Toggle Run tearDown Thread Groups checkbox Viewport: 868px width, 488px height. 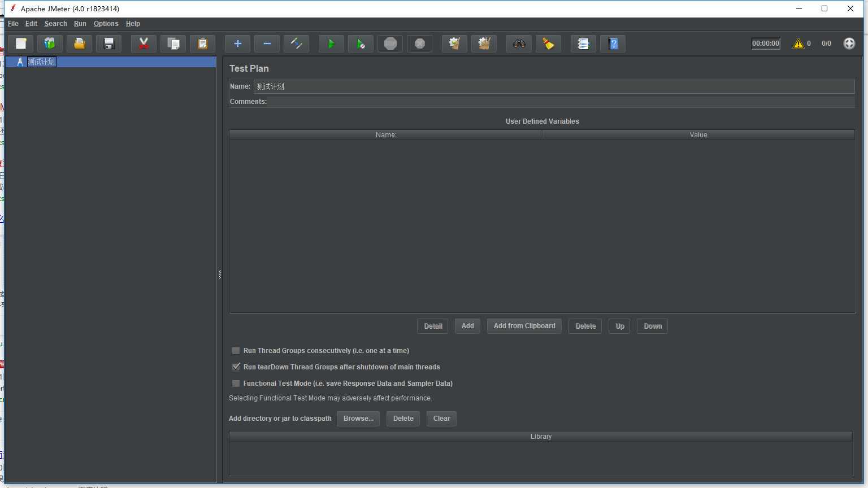pyautogui.click(x=236, y=367)
